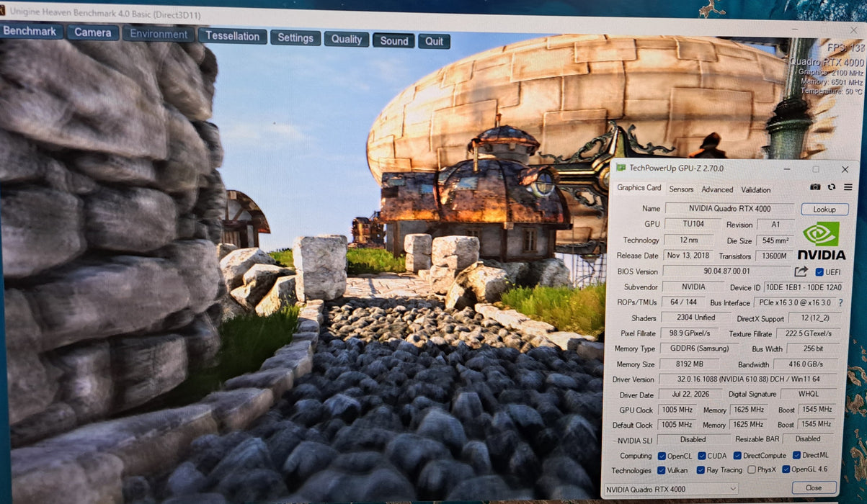
Task: Click the Camera button in Heaven
Action: click(x=93, y=32)
